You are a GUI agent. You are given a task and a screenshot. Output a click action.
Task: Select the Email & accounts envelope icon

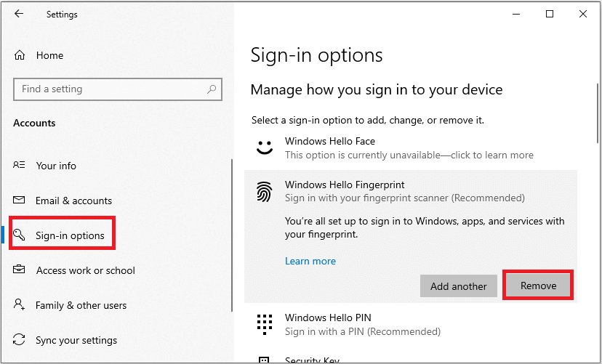pyautogui.click(x=19, y=201)
